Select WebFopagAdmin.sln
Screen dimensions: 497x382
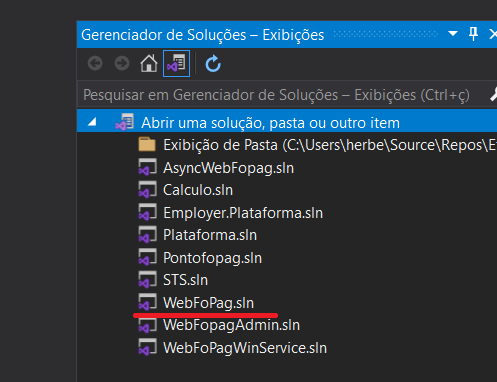click(231, 325)
